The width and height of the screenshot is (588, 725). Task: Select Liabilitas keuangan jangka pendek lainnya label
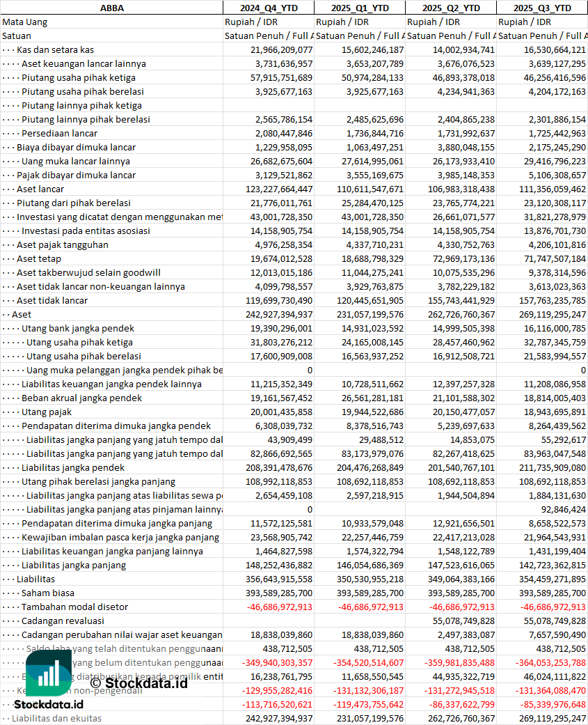coord(111,384)
